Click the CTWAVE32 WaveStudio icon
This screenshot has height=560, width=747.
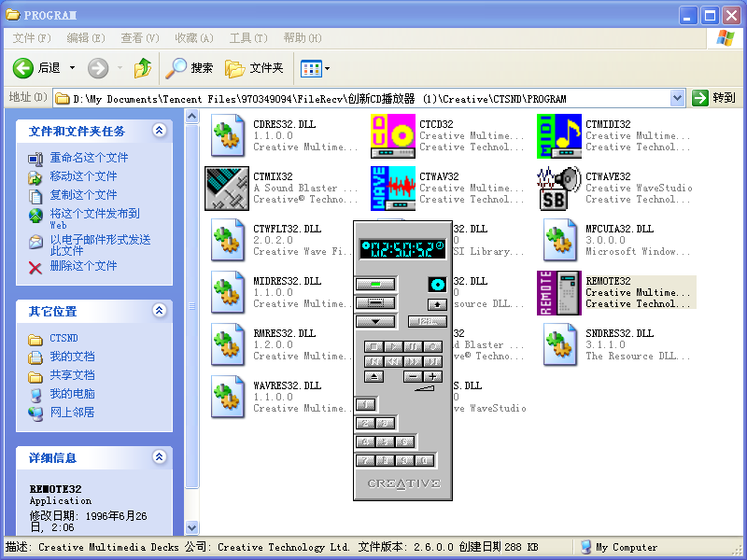559,189
